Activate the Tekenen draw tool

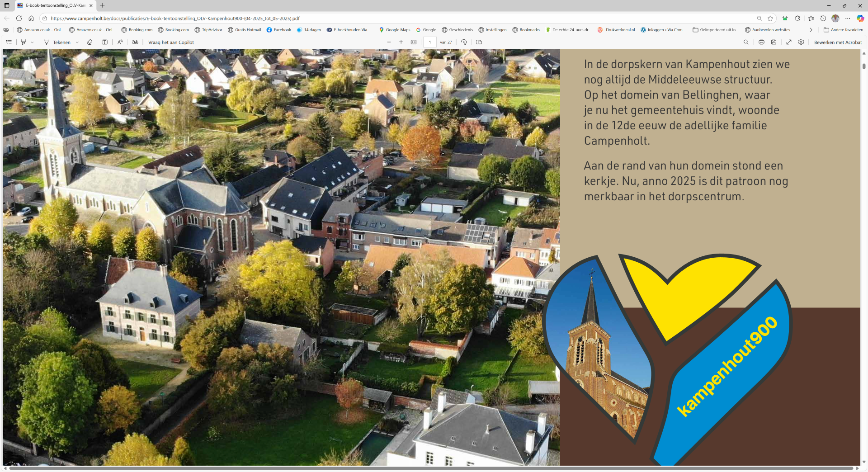pos(57,42)
